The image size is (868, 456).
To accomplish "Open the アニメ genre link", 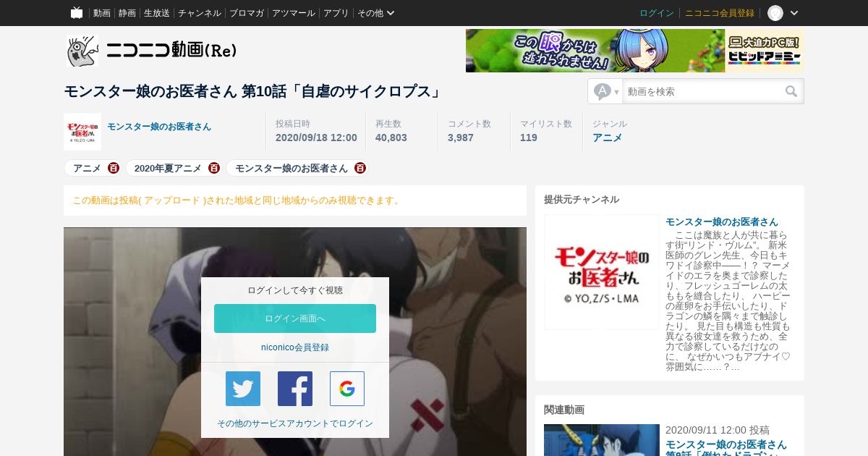I will [x=607, y=138].
